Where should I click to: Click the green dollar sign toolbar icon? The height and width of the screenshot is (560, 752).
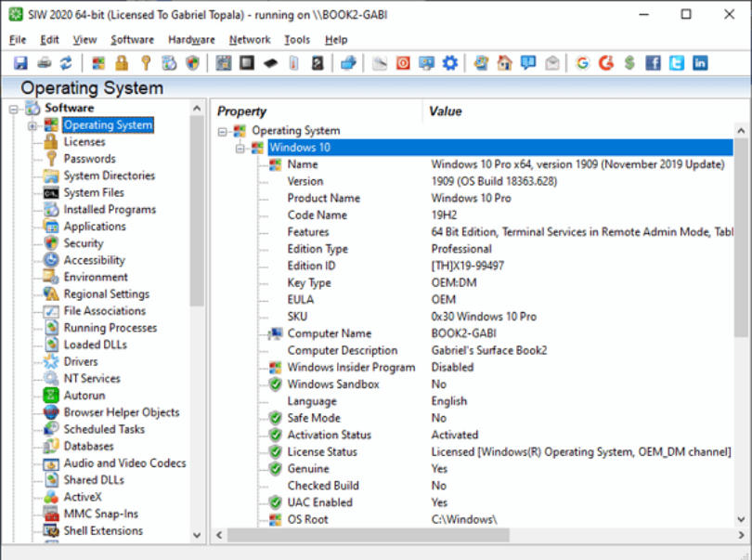click(629, 63)
